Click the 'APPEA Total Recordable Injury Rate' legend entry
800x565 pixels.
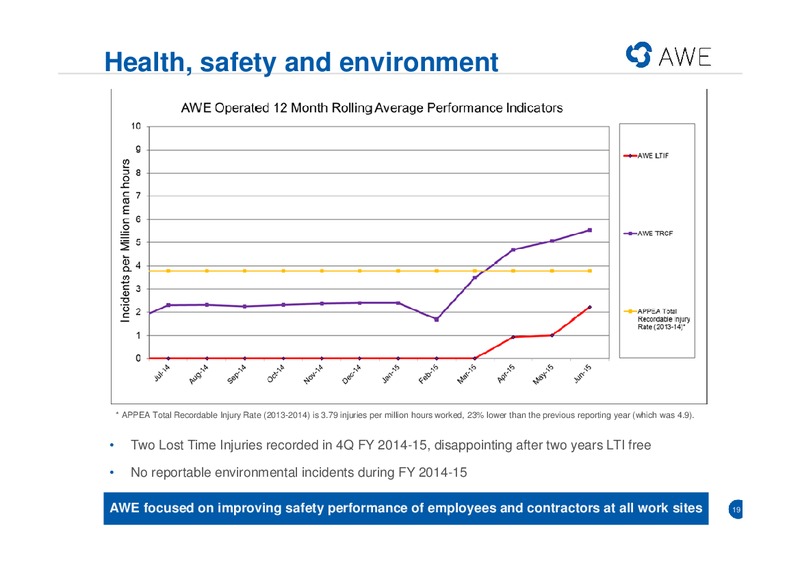[x=657, y=319]
